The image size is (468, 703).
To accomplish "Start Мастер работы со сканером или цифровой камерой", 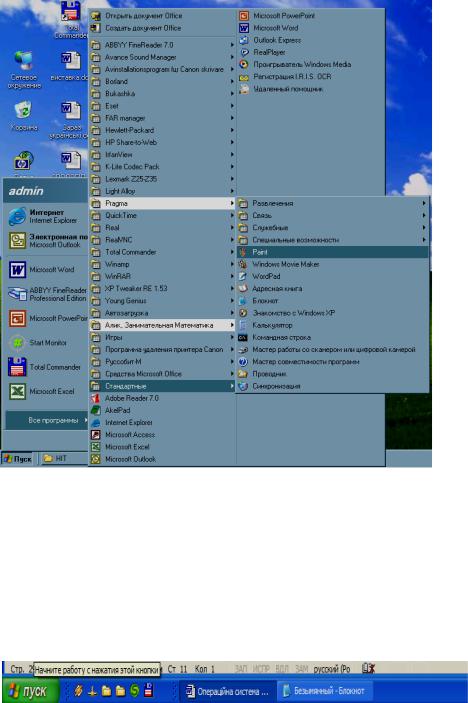I will coord(332,349).
